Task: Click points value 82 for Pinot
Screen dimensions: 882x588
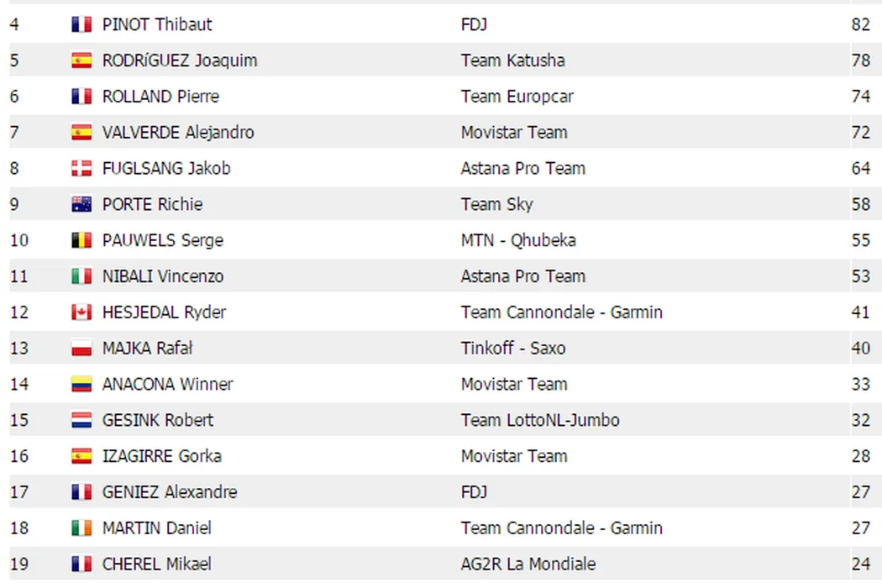Action: pos(860,25)
